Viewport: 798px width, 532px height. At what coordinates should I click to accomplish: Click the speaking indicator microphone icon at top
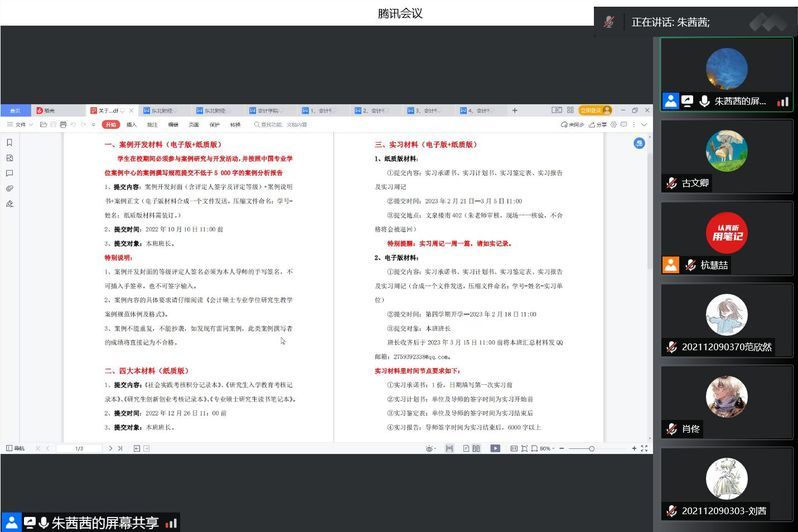point(608,21)
